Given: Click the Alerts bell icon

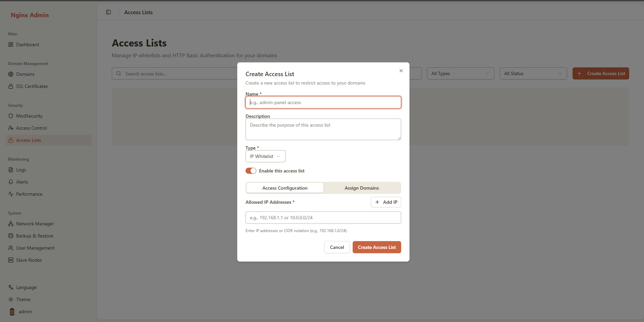Looking at the screenshot, I should (11, 182).
